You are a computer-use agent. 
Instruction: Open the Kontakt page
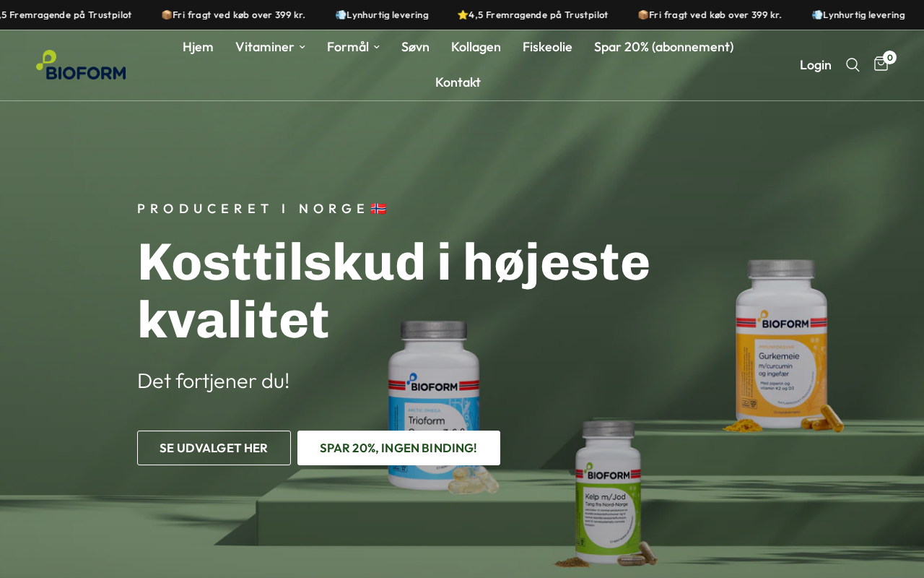click(x=458, y=82)
